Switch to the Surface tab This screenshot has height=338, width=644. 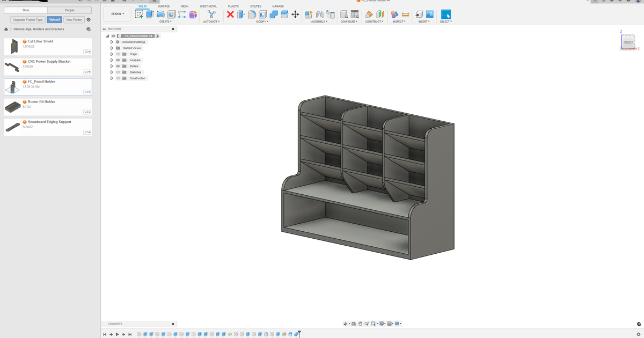pos(164,6)
